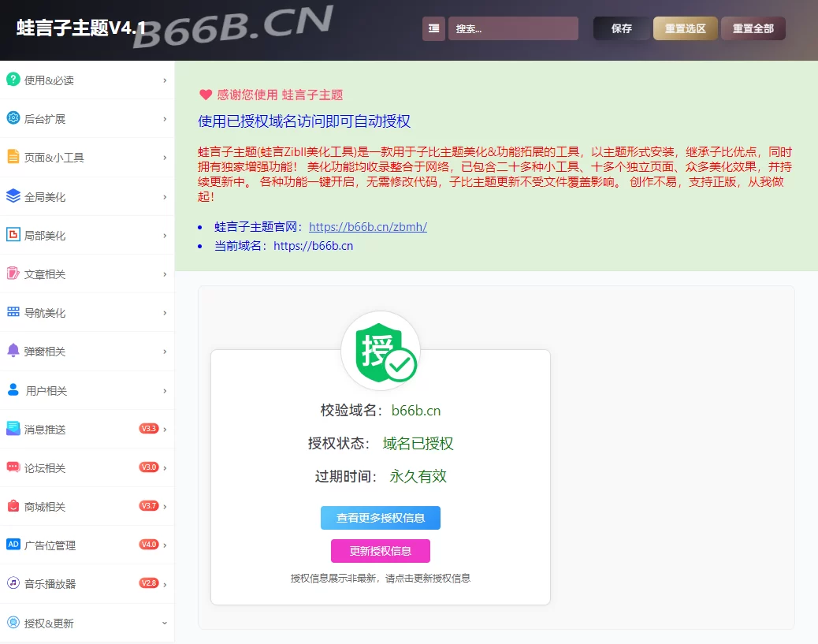Focus the 搜索... input field
The image size is (818, 644).
pos(513,28)
